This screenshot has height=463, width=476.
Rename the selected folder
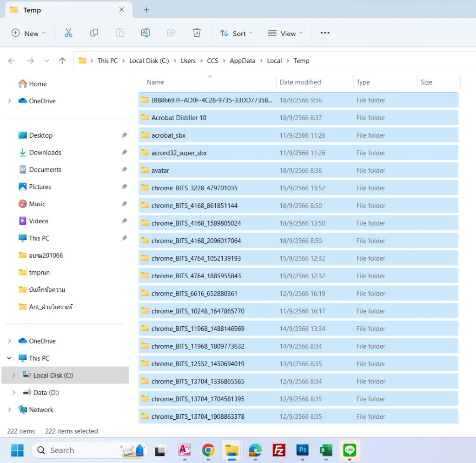coord(145,33)
